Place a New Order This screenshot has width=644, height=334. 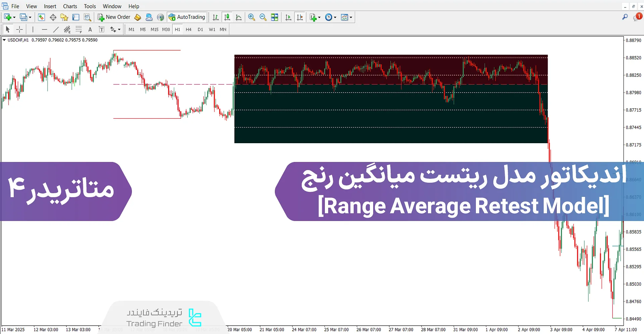pos(114,17)
